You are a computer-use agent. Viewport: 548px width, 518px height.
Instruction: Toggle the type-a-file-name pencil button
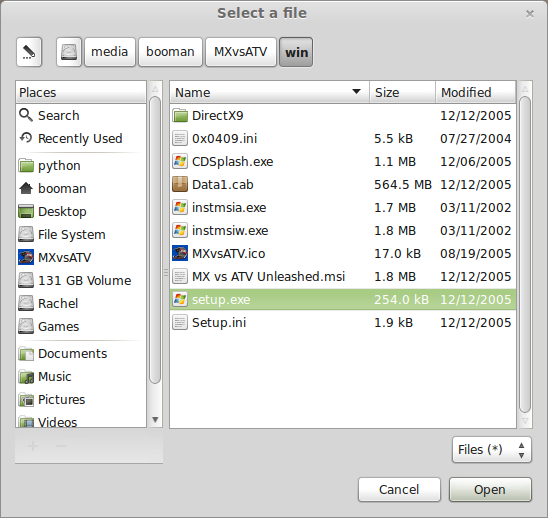tap(29, 52)
